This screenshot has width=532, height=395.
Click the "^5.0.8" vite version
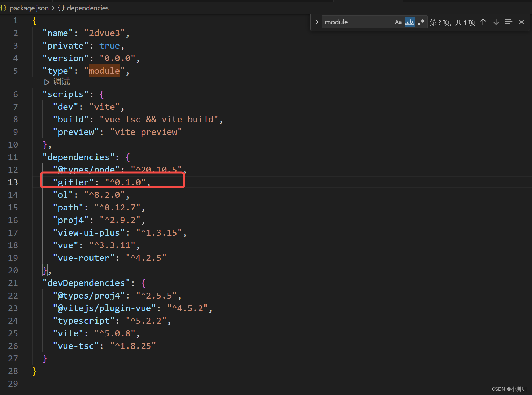point(115,333)
